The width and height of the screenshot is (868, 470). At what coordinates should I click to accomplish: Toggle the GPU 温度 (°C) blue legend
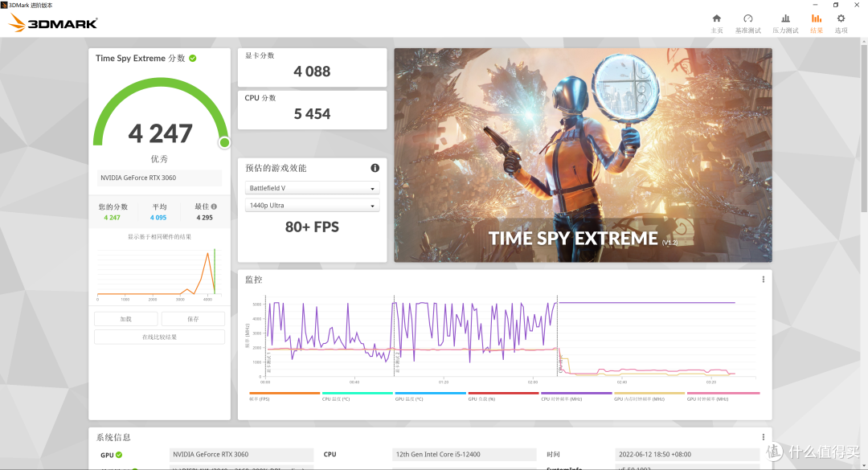pyautogui.click(x=430, y=396)
